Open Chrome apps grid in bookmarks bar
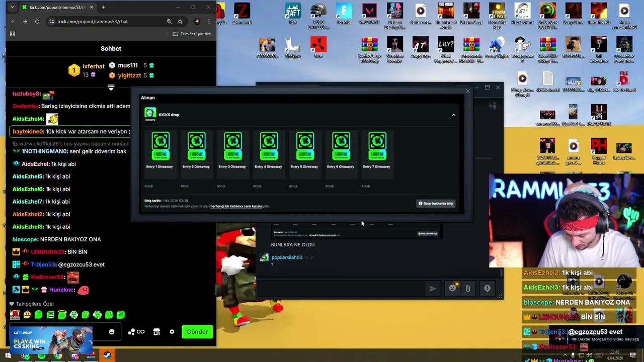Image resolution: width=644 pixels, height=362 pixels. pos(12,34)
